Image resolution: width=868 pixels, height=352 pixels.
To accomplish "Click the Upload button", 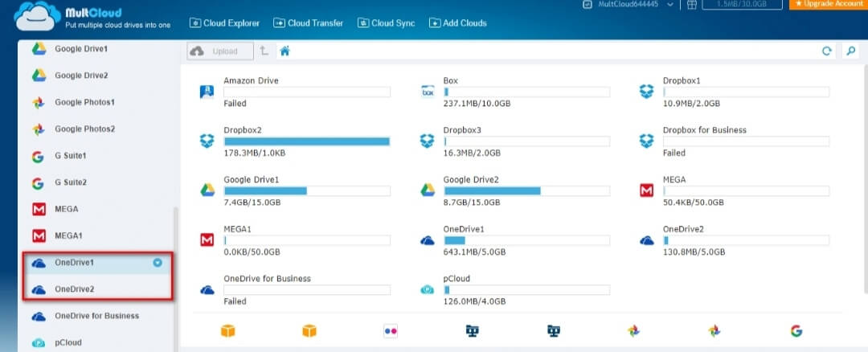I will click(x=220, y=51).
